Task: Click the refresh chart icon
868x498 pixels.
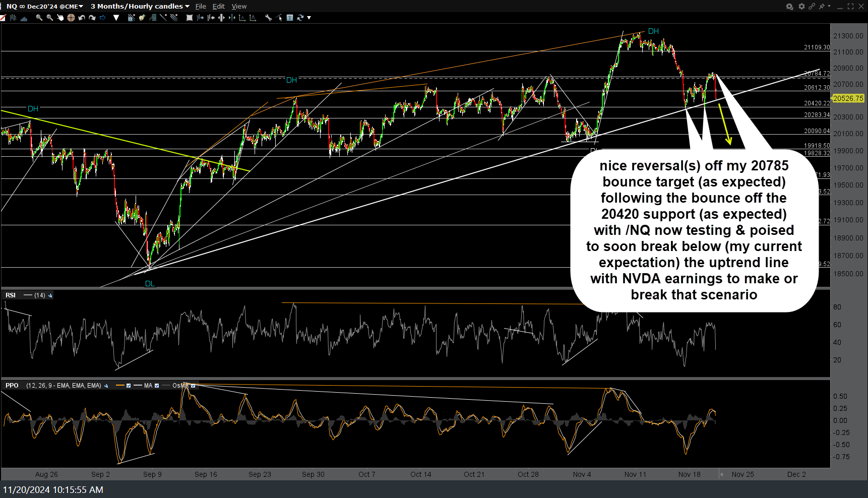Action: pyautogui.click(x=300, y=18)
